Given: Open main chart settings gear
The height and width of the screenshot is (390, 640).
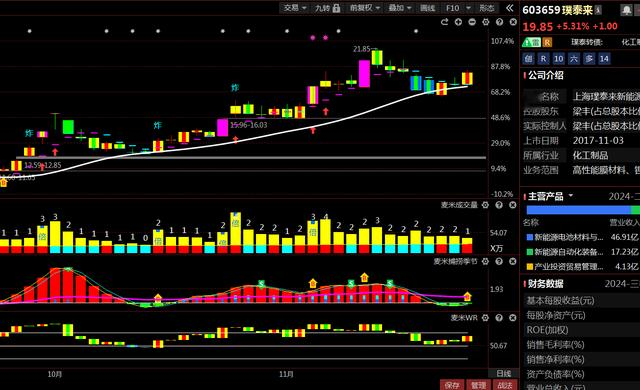Looking at the screenshot, I should [486, 22].
